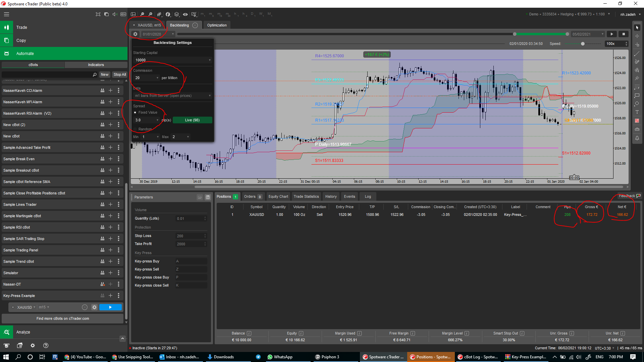
Task: Change chart type candlestick icon
Action: 159,14
